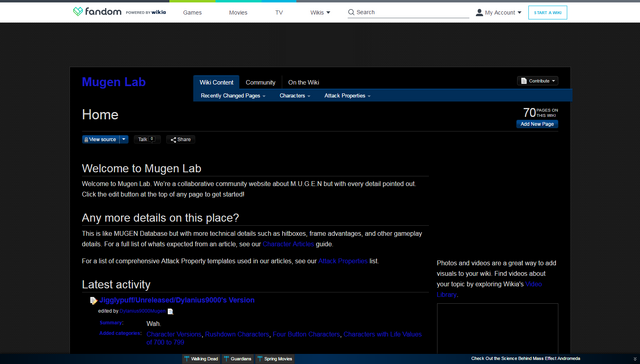640x364 pixels.
Task: Open the Attack Properties list link
Action: (x=343, y=261)
